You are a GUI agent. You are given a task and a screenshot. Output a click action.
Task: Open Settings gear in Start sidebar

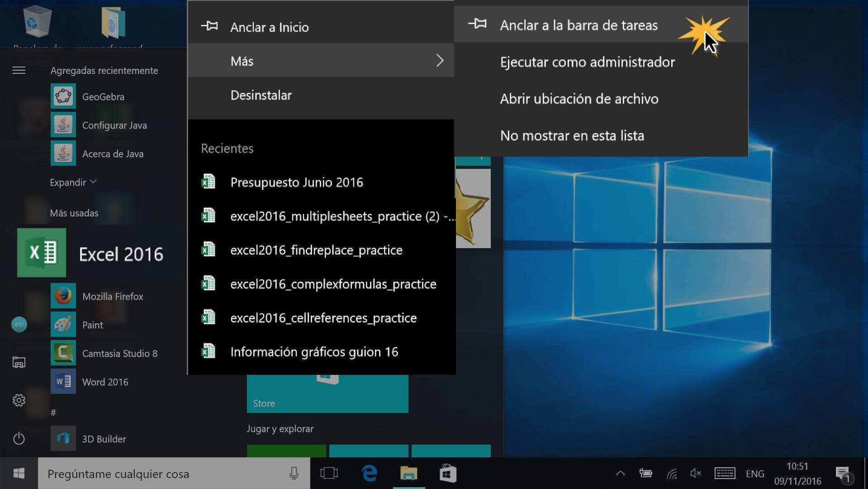click(x=19, y=400)
